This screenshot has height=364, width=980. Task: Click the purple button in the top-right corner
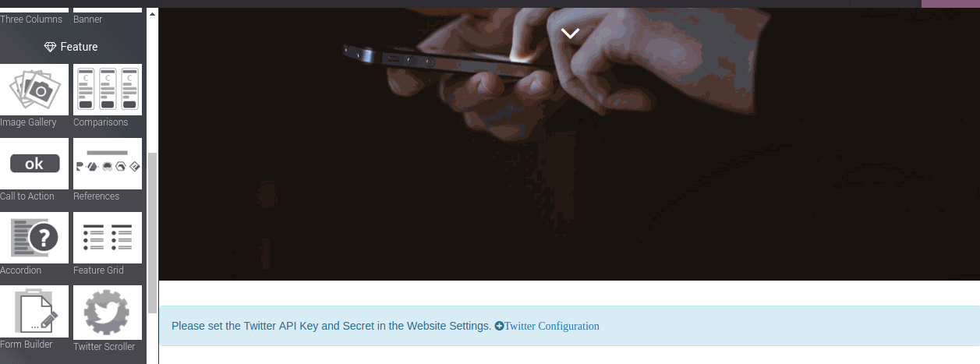(950, 4)
